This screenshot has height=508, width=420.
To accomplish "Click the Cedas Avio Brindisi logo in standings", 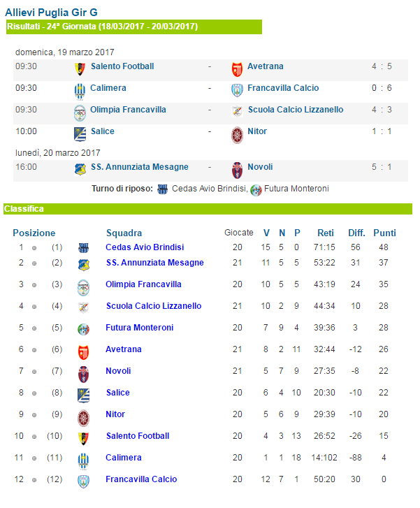I will click(x=84, y=248).
